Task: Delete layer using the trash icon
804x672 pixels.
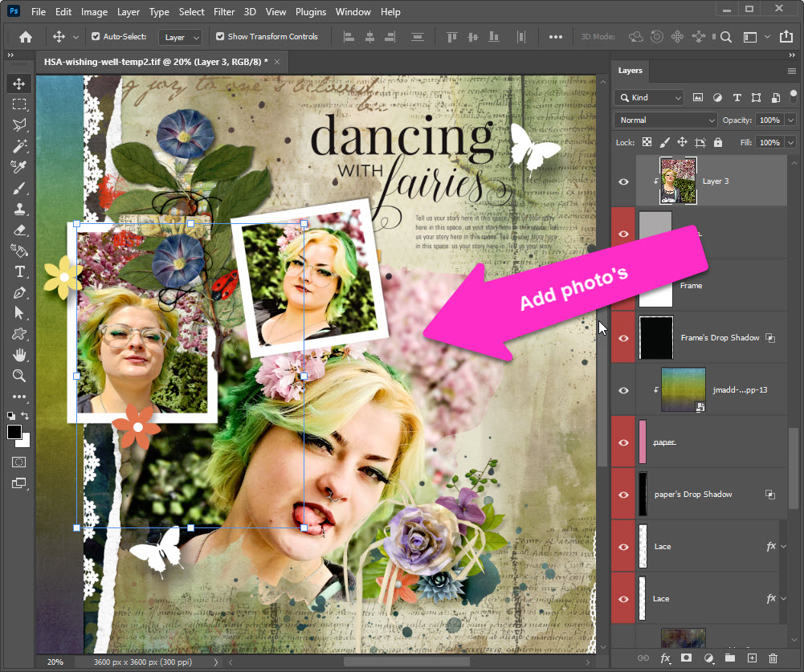Action: pos(773,658)
